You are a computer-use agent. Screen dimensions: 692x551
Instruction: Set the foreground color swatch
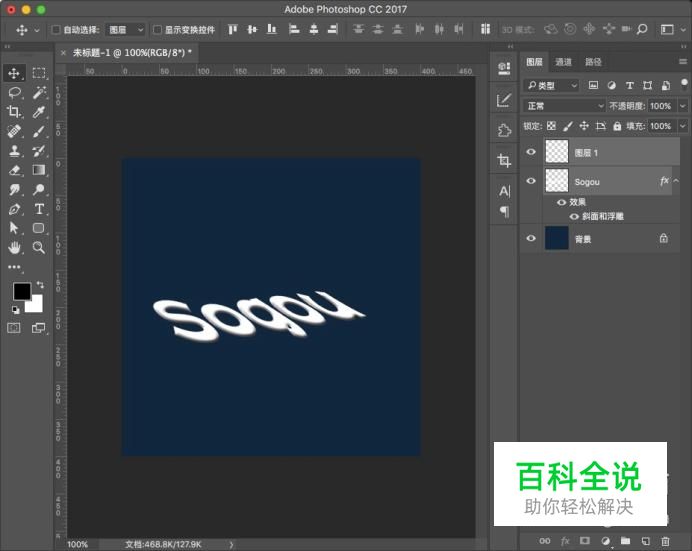22,291
